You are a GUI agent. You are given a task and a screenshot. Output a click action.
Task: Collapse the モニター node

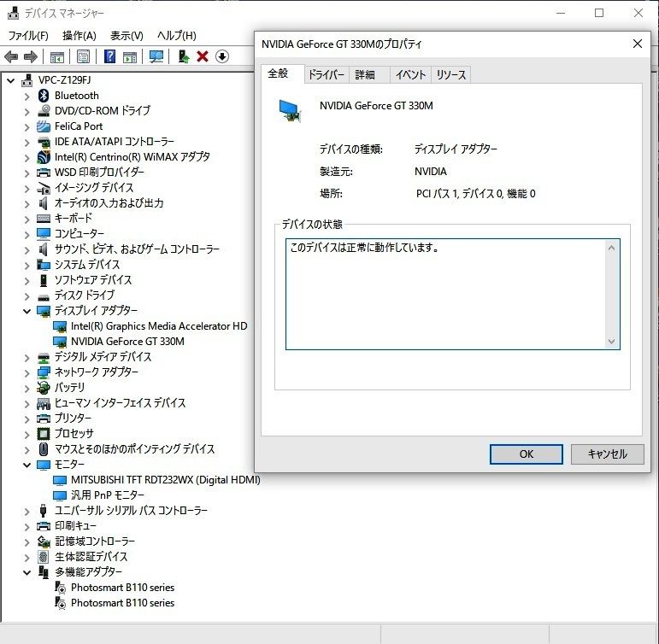[27, 465]
